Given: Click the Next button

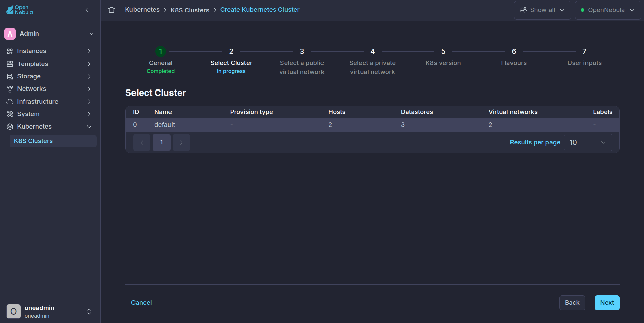Looking at the screenshot, I should [607, 303].
